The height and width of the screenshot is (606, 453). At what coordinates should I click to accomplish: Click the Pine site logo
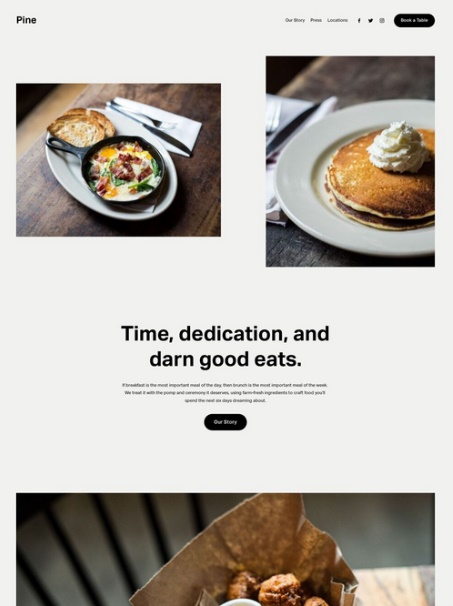click(x=26, y=20)
